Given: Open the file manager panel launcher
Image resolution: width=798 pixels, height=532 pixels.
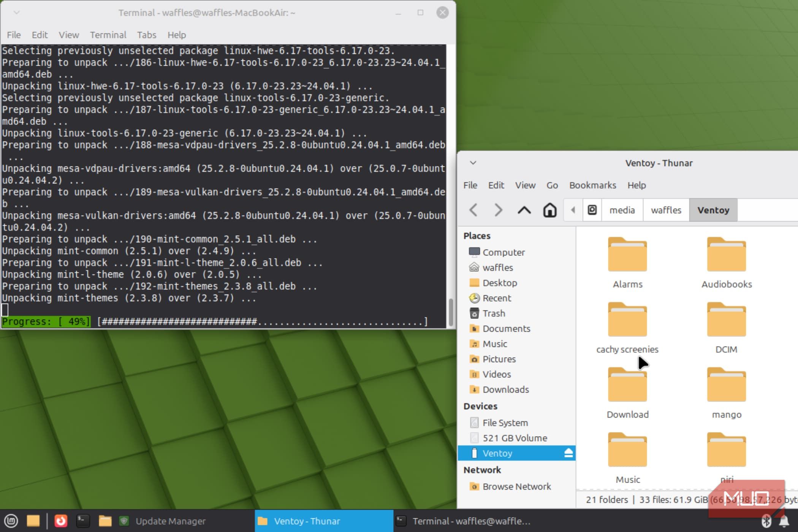Looking at the screenshot, I should click(105, 521).
